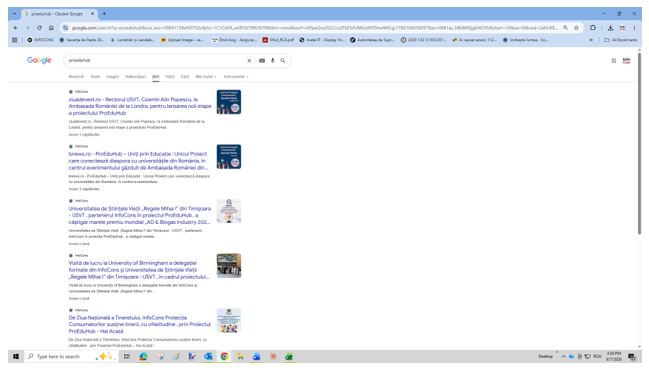Reload the page with the refresh icon
The width and height of the screenshot is (649, 370).
tap(39, 28)
